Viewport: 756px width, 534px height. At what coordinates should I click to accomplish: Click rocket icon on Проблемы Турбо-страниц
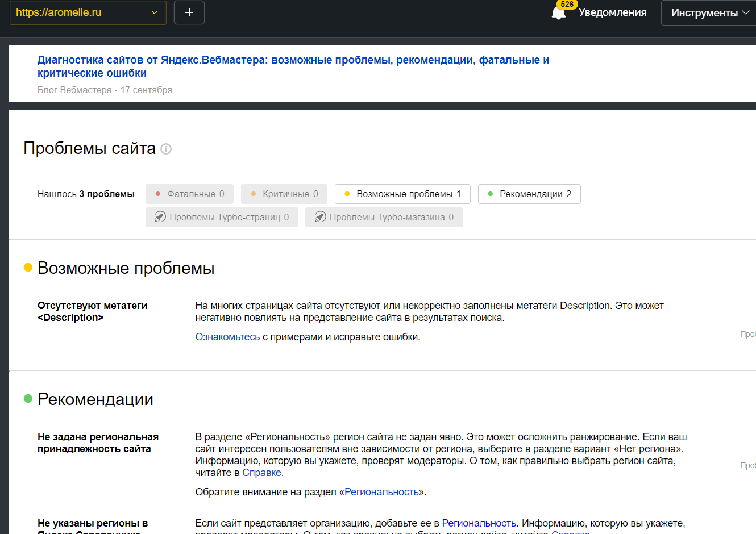pyautogui.click(x=160, y=217)
